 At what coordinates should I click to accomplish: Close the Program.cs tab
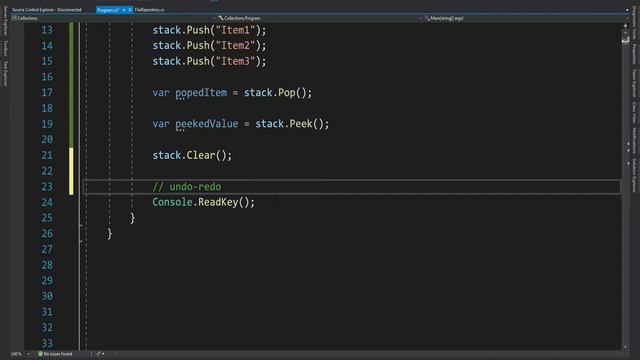[x=130, y=10]
